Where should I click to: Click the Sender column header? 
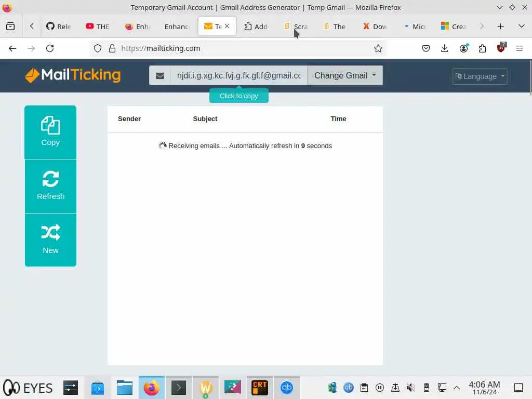[129, 119]
